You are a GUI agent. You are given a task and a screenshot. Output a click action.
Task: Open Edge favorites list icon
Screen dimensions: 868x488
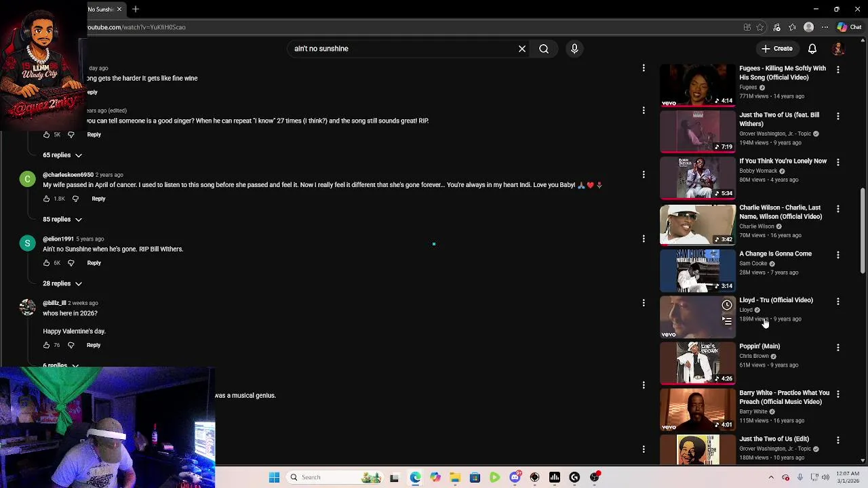pos(792,27)
